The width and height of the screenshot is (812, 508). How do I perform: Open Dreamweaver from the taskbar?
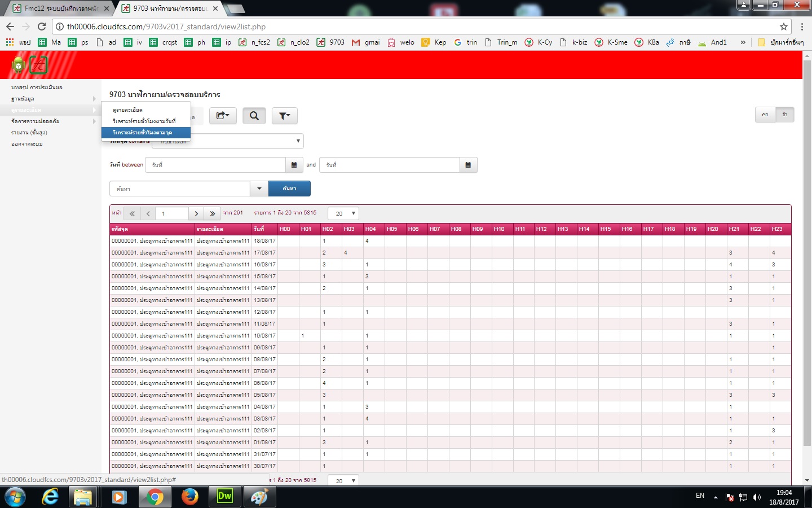[225, 497]
